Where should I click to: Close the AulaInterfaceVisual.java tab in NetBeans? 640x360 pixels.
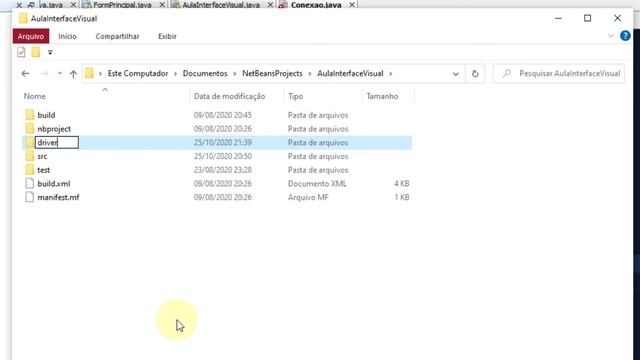click(x=270, y=5)
